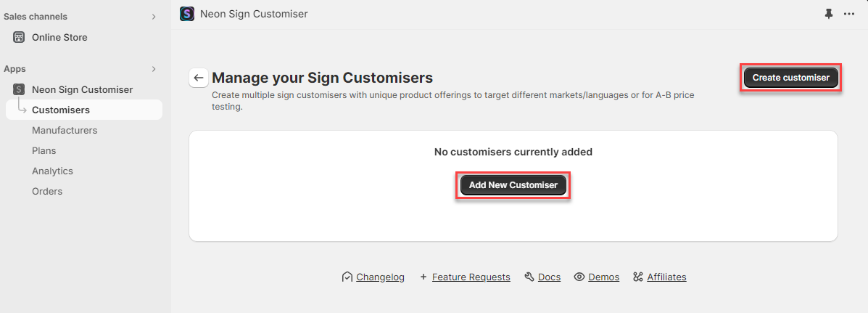Click the Neon Sign Customiser header logo
This screenshot has height=313, width=868.
[187, 14]
